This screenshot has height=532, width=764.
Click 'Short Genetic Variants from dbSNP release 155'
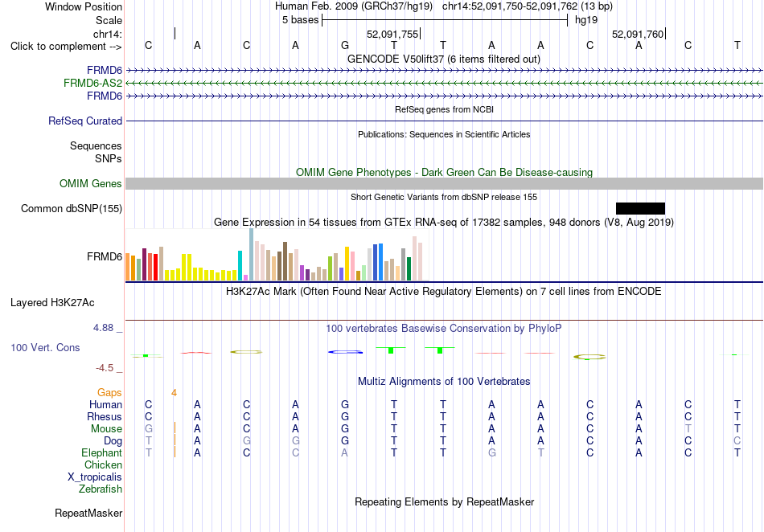[x=444, y=197]
